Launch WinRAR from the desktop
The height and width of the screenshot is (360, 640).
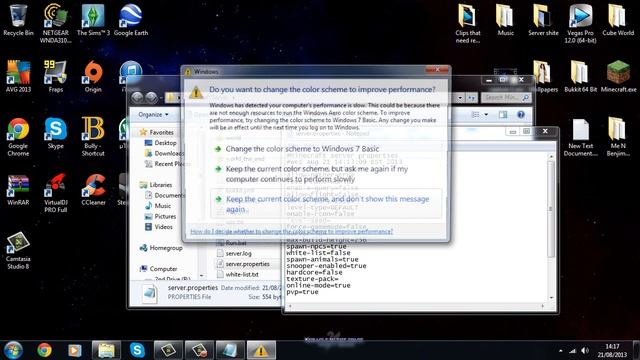[x=18, y=190]
